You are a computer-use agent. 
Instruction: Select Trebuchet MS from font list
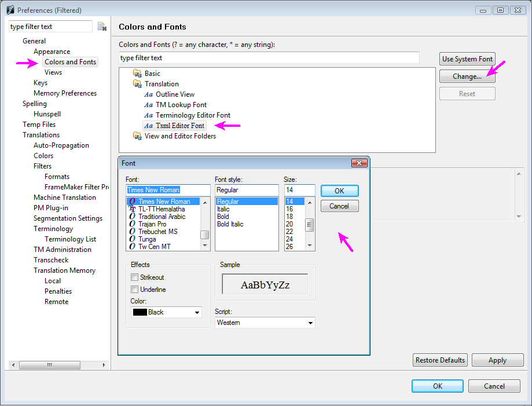[x=157, y=232]
